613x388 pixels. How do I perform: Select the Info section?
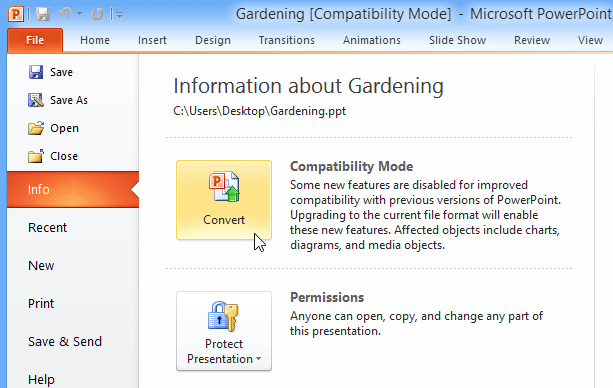tap(73, 190)
